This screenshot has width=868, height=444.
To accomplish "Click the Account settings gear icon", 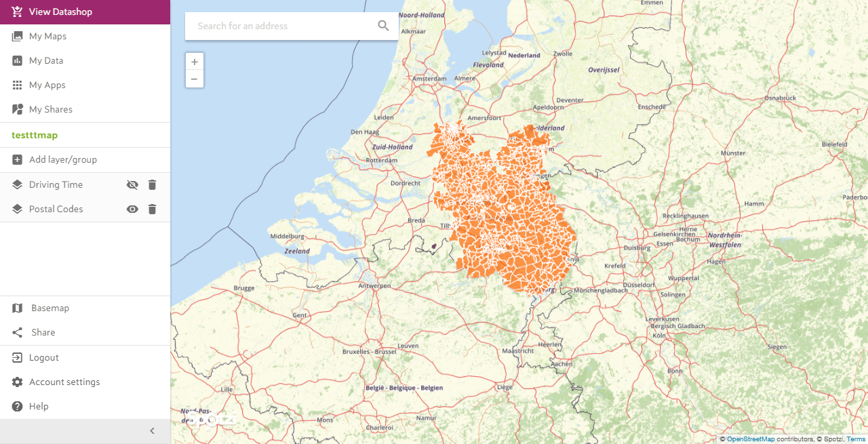I will 18,382.
